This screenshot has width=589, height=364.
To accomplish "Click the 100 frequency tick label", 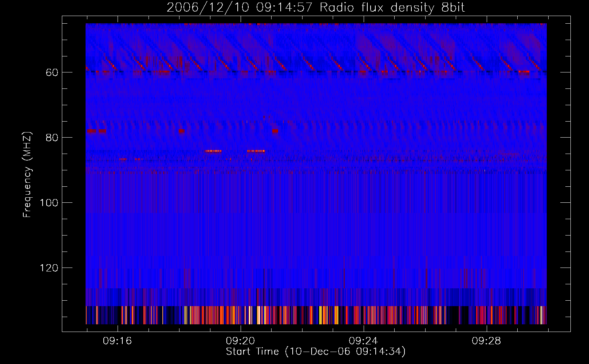I will point(49,203).
